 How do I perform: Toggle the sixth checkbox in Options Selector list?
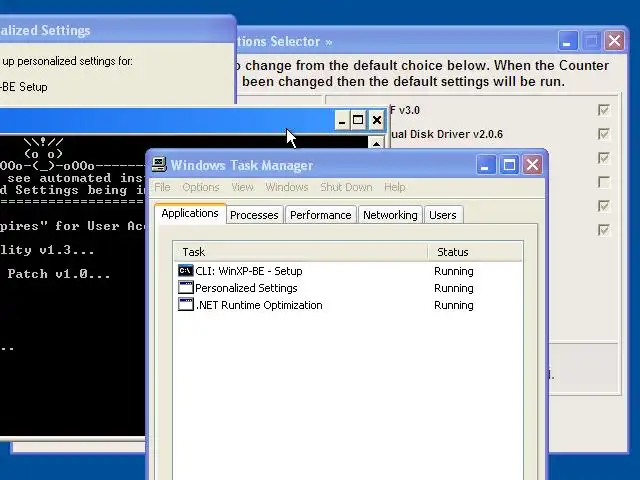tap(604, 230)
